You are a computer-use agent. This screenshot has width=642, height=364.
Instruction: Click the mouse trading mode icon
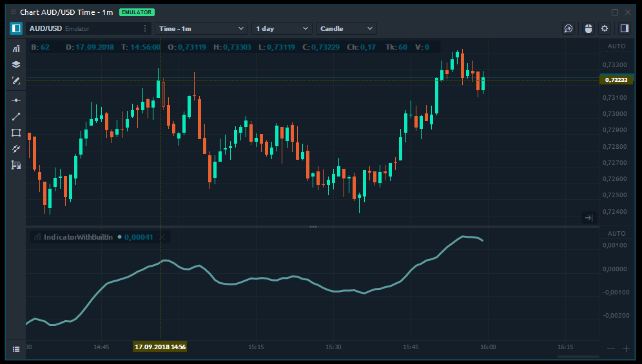click(587, 28)
